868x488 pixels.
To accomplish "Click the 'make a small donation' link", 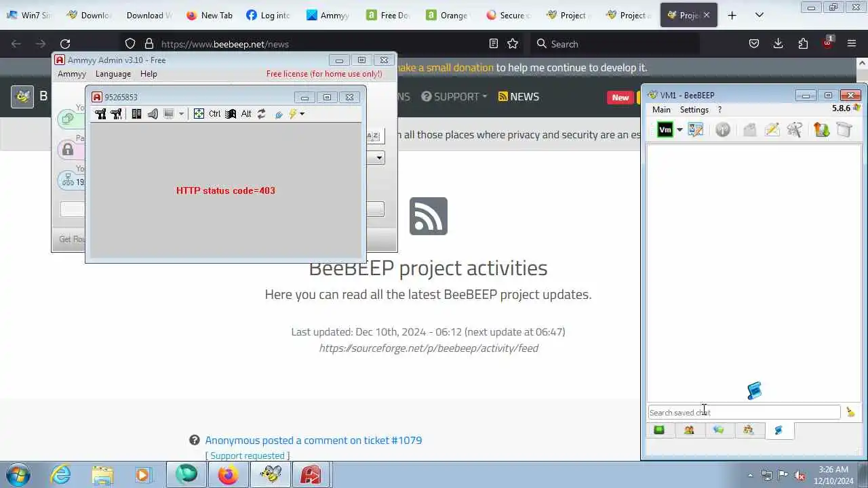I will tap(445, 68).
